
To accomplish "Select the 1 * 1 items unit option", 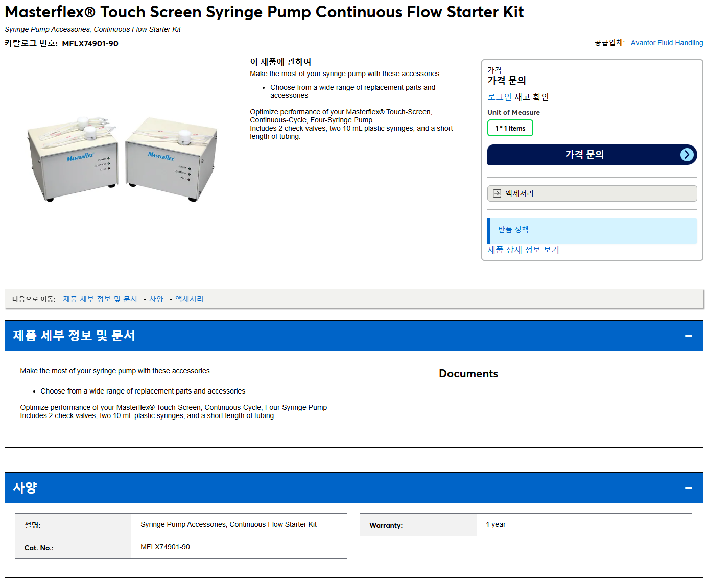I will coord(510,128).
